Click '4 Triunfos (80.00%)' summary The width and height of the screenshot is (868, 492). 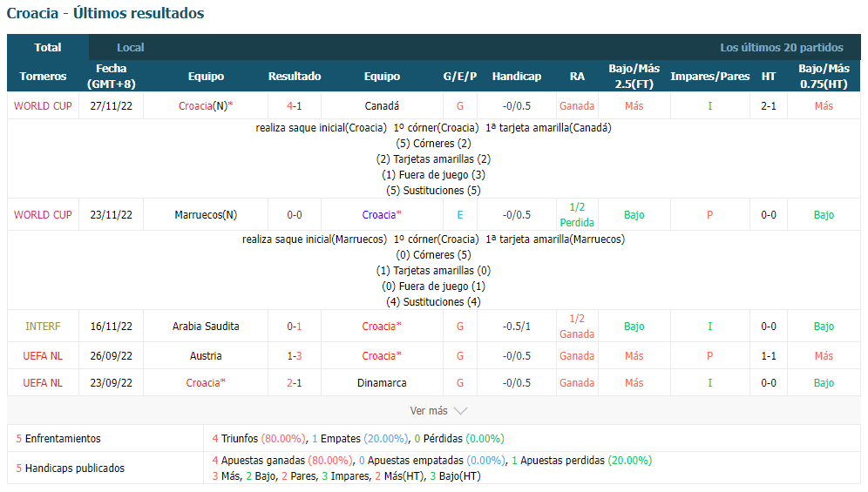(259, 439)
